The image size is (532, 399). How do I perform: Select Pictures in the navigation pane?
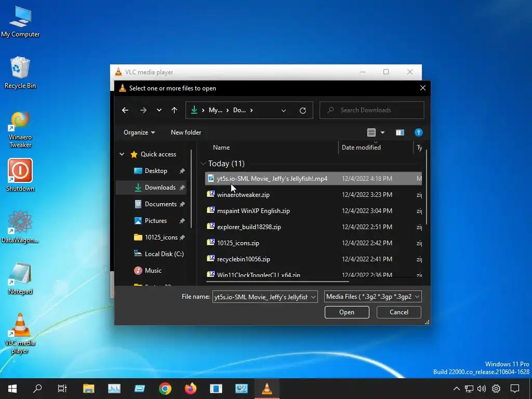tap(156, 220)
